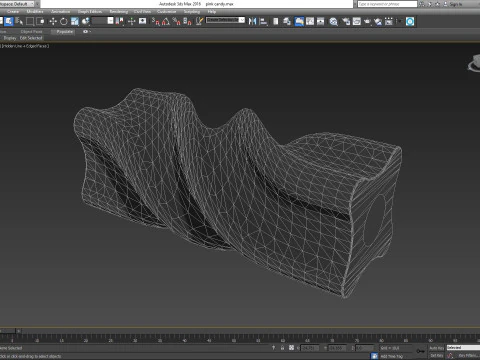Click the Auto Key button

click(x=436, y=348)
